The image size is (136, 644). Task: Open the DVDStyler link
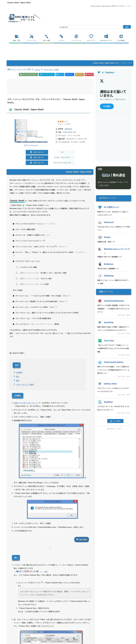click(109, 276)
